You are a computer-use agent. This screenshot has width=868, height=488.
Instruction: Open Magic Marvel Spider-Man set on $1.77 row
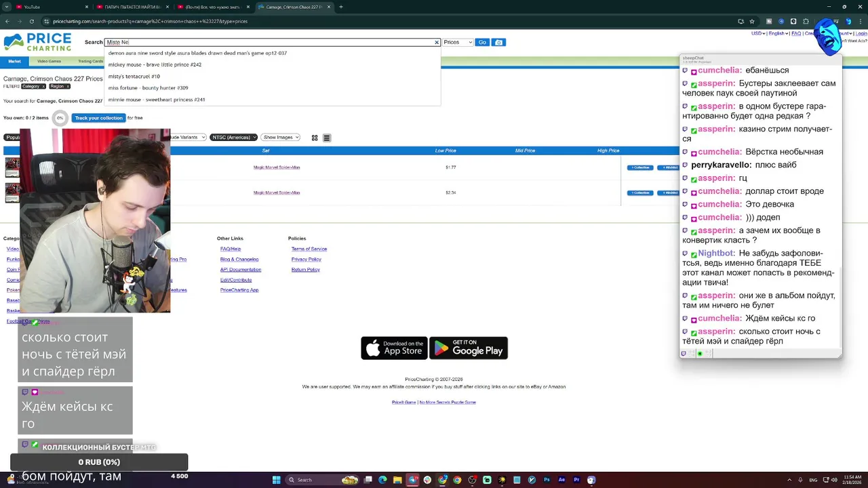tap(277, 167)
